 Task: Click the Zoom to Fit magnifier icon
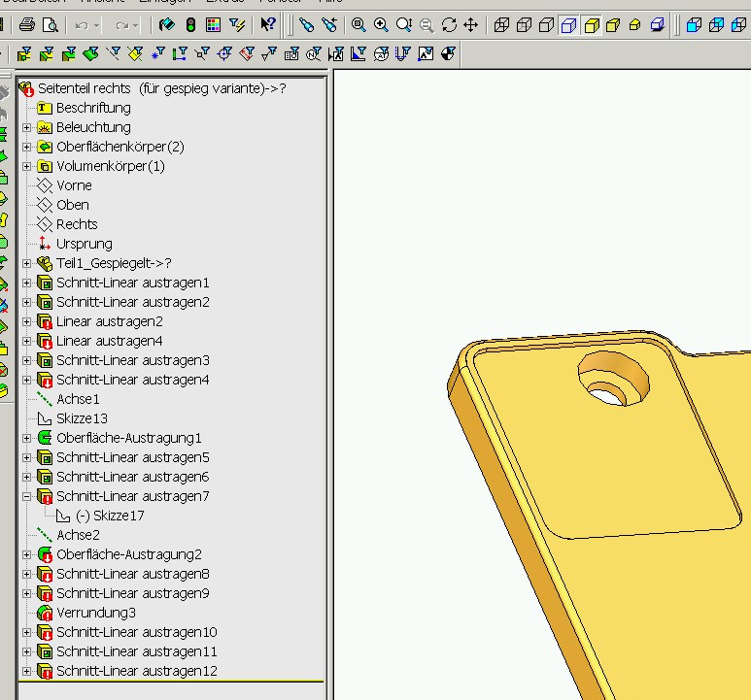[x=358, y=25]
